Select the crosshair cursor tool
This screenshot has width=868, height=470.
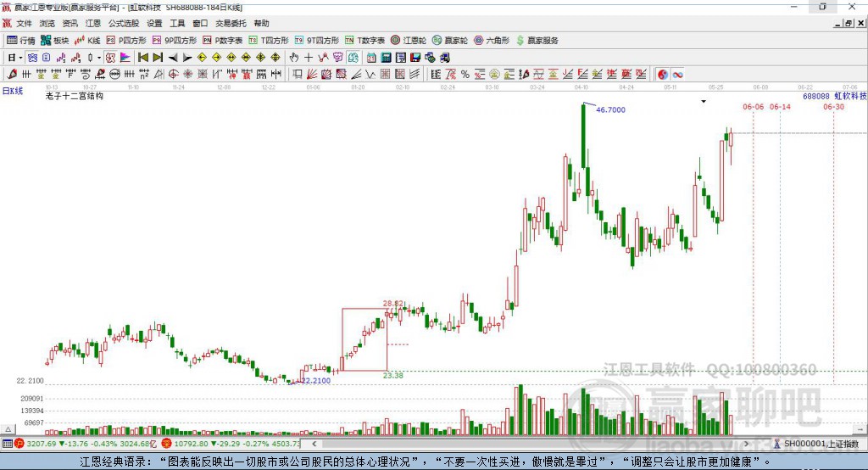pos(309,58)
